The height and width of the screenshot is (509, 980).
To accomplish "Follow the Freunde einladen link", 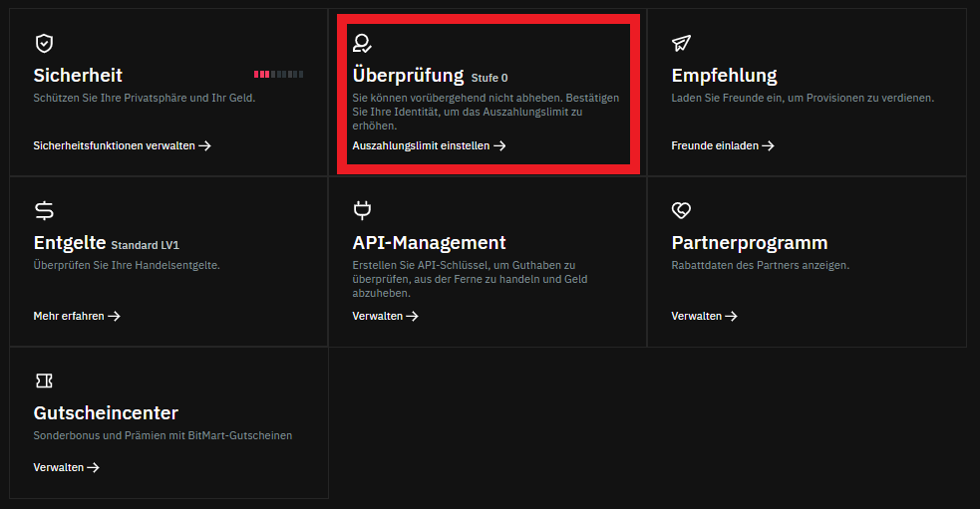I will 723,145.
